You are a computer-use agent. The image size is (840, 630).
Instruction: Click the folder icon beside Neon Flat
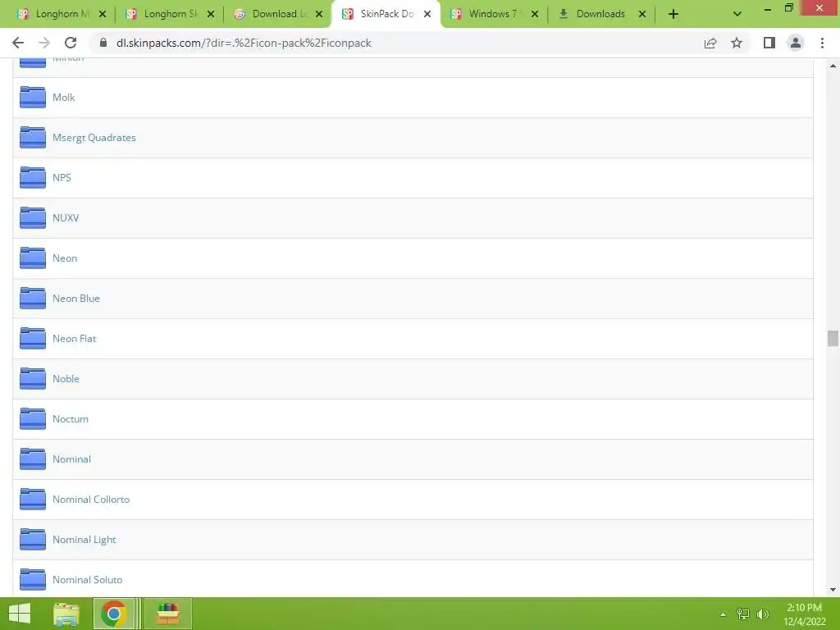coord(33,339)
